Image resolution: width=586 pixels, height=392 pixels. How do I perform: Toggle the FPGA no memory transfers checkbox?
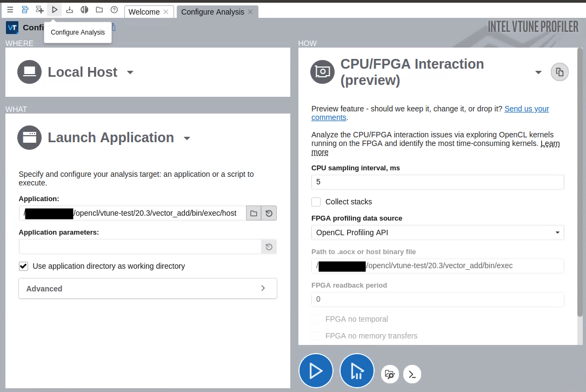316,336
